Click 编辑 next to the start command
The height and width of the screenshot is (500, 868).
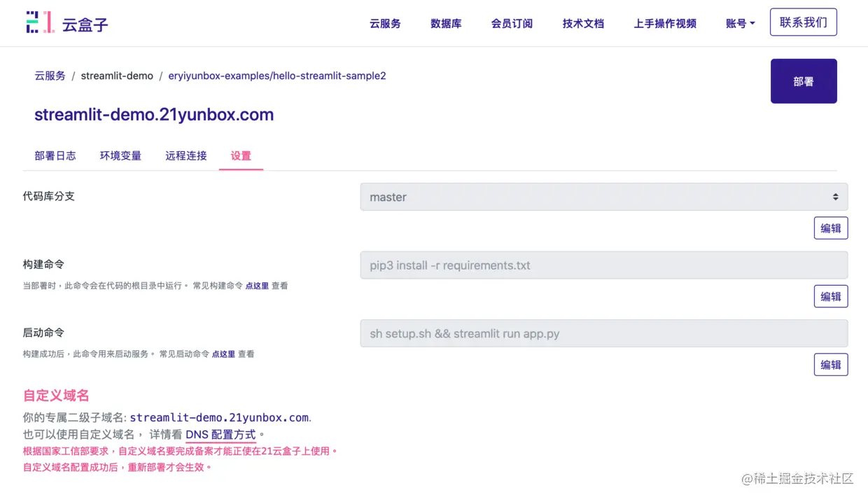(831, 364)
